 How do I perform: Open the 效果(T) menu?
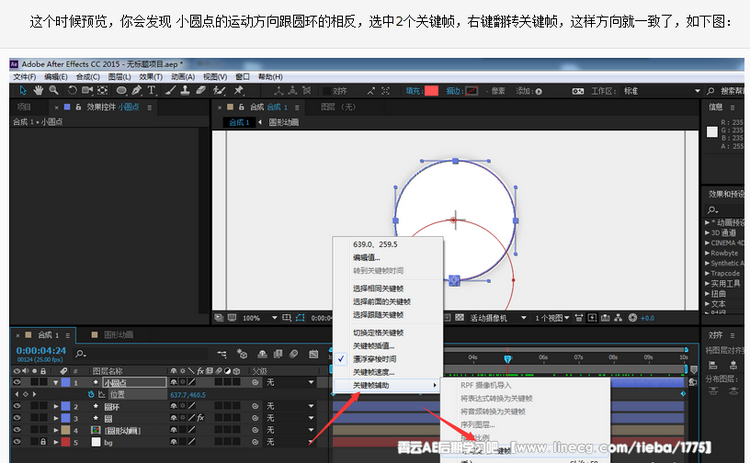coord(151,77)
